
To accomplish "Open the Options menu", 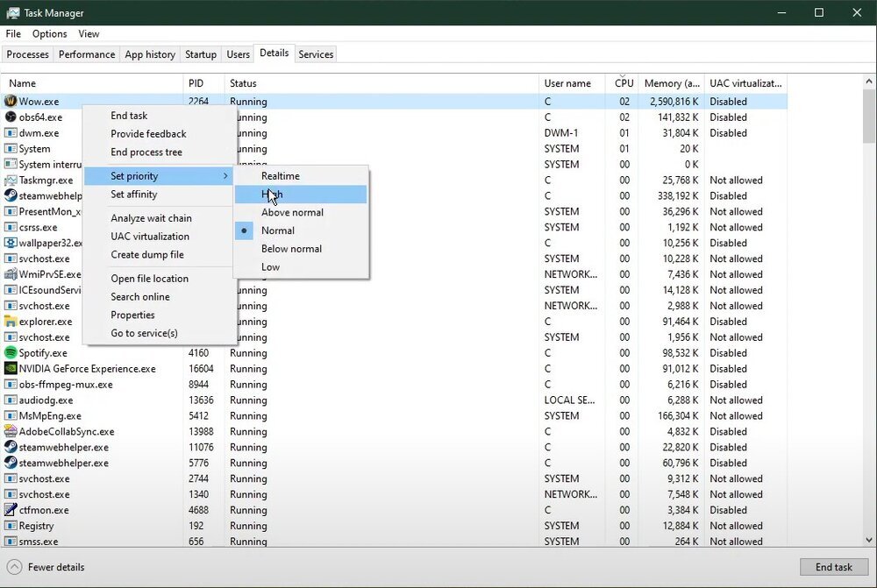I will [49, 34].
